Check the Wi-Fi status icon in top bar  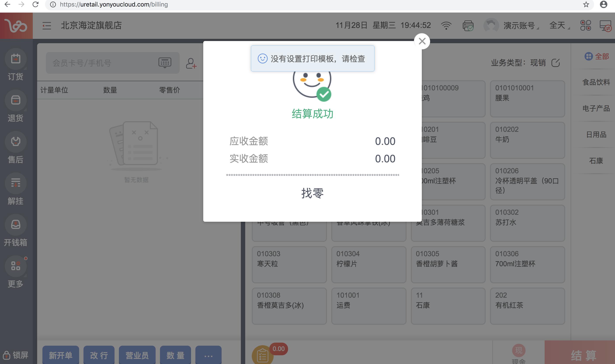coord(446,25)
